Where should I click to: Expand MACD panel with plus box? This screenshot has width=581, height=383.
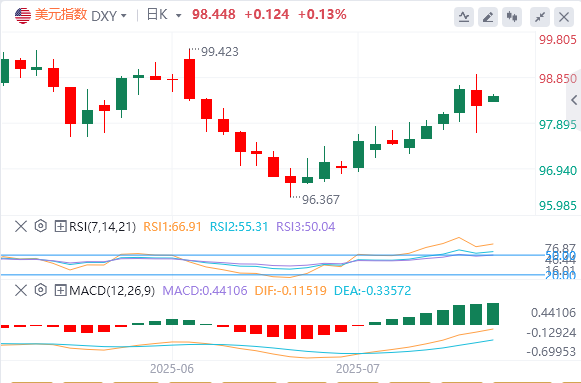click(60, 290)
